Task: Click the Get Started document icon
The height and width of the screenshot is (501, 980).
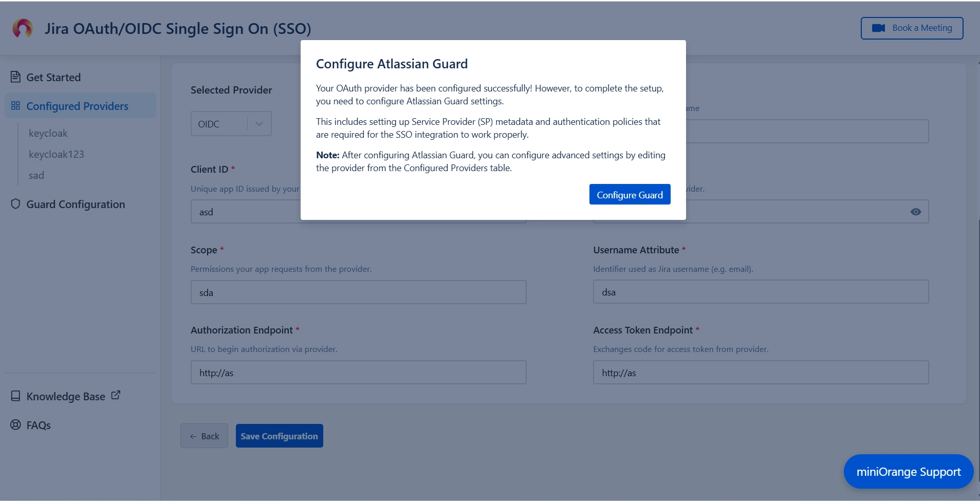Action: 15,77
